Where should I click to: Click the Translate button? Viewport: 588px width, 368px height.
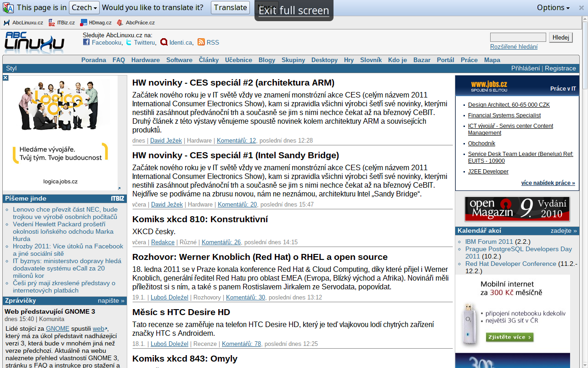pos(231,8)
